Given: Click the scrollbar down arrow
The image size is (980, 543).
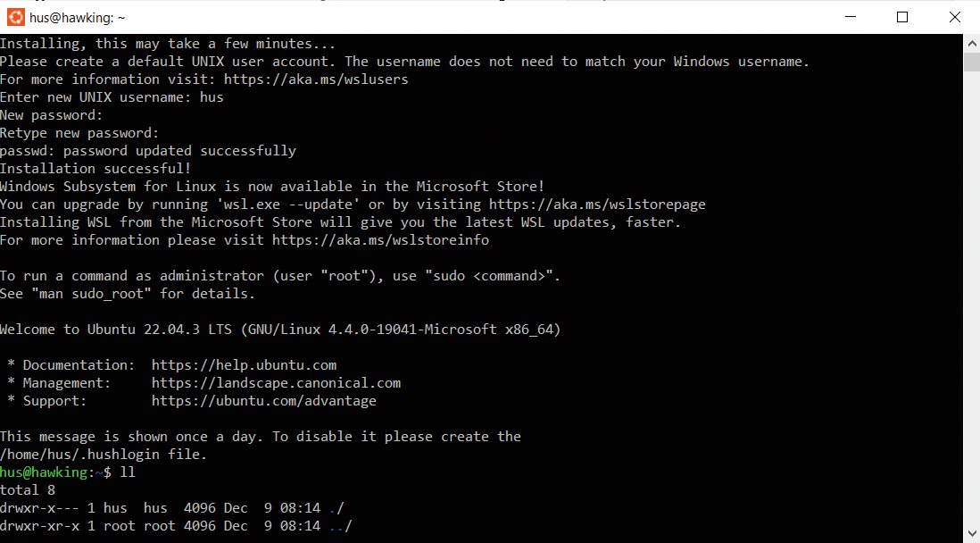Looking at the screenshot, I should (x=972, y=533).
